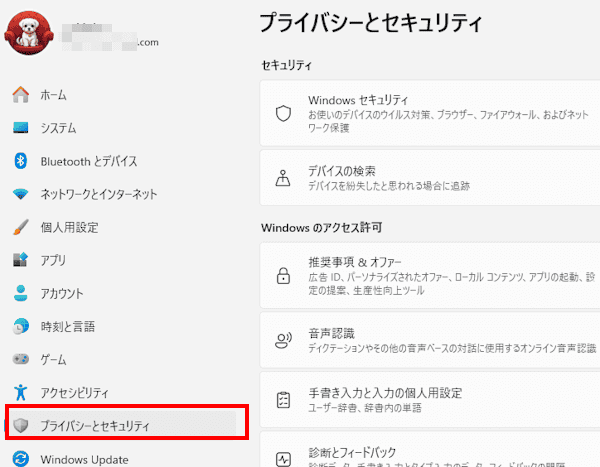The width and height of the screenshot is (600, 467).
Task: Open the user profile dog avatar
Action: 29,33
